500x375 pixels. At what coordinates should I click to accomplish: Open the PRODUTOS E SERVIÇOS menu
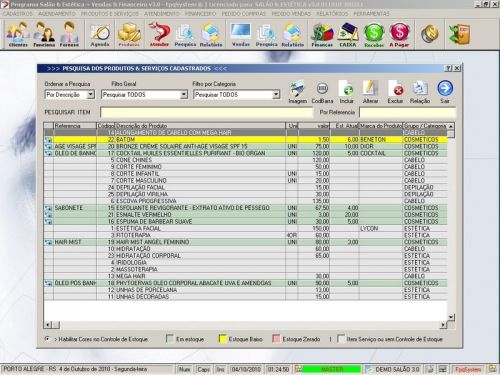(x=110, y=14)
